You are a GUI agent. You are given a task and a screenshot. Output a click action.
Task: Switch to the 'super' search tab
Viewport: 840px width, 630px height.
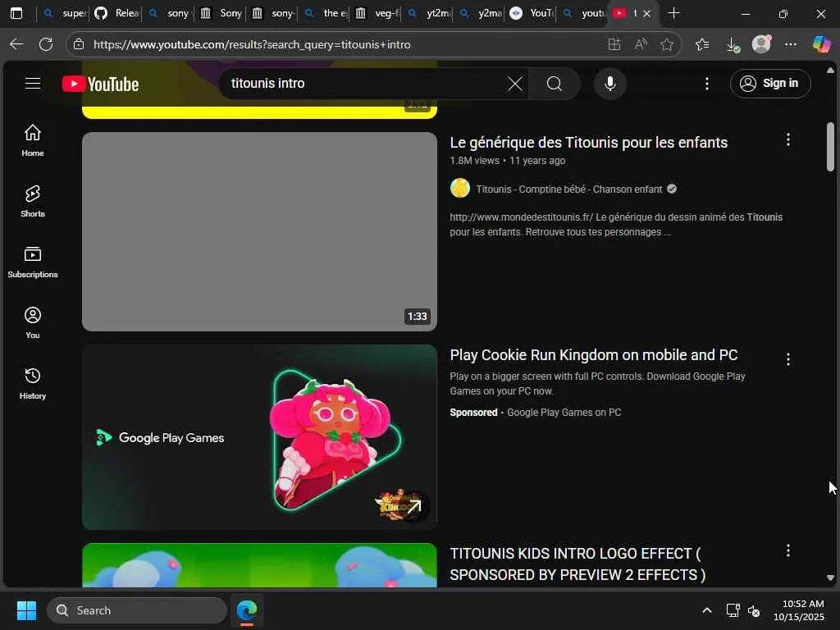pos(64,13)
